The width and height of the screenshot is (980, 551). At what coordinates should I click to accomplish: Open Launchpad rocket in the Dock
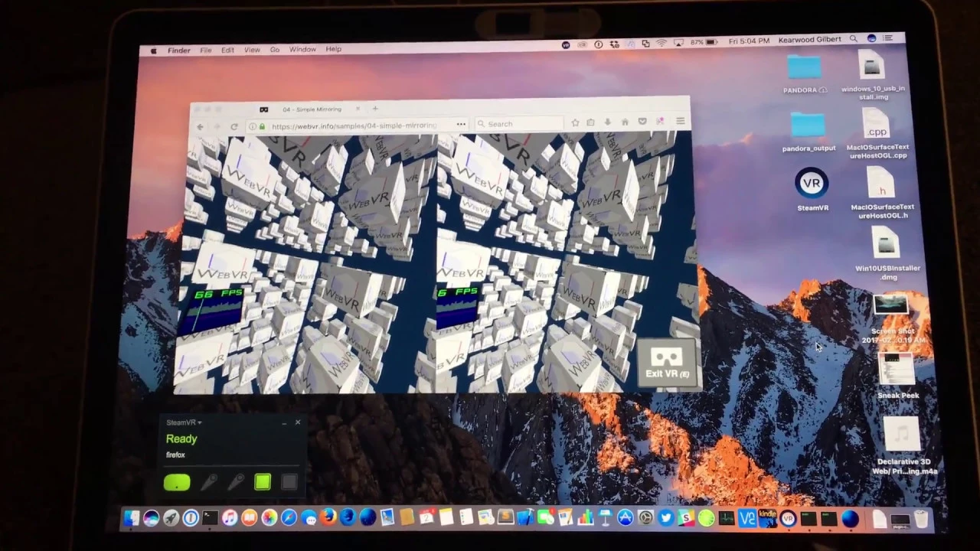171,518
